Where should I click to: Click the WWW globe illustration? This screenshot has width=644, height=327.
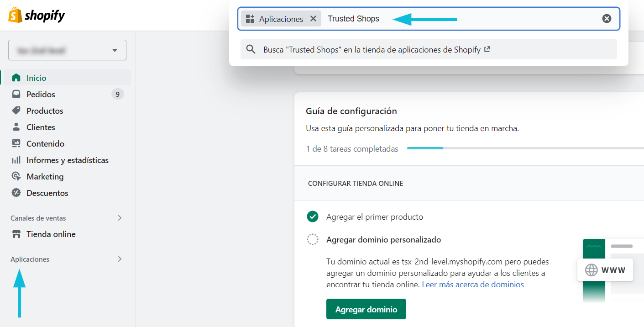tap(605, 270)
